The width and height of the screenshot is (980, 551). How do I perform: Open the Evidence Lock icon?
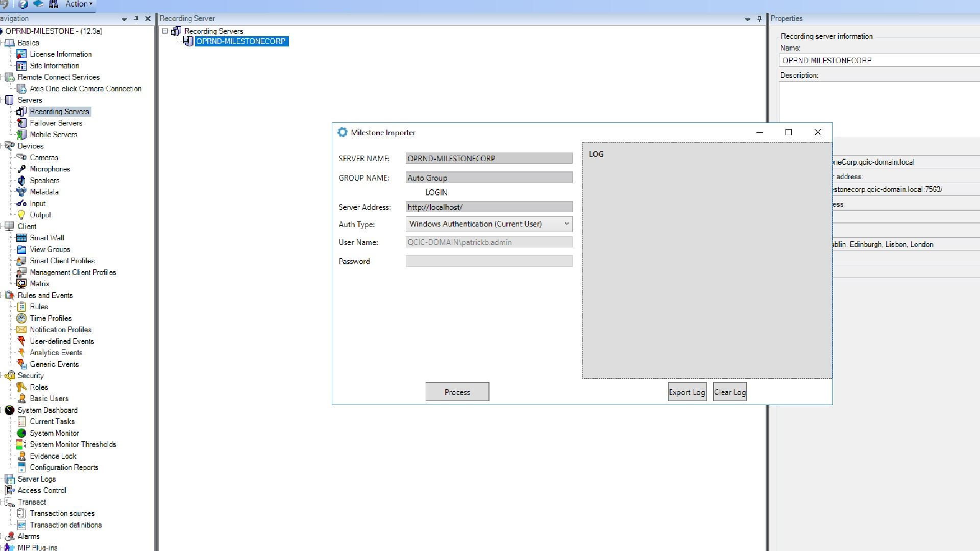[21, 456]
